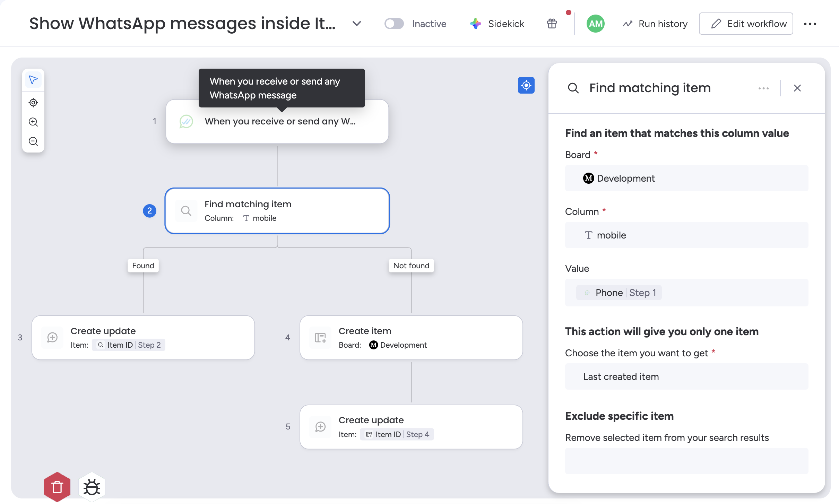Open the AM user avatar

click(x=595, y=24)
